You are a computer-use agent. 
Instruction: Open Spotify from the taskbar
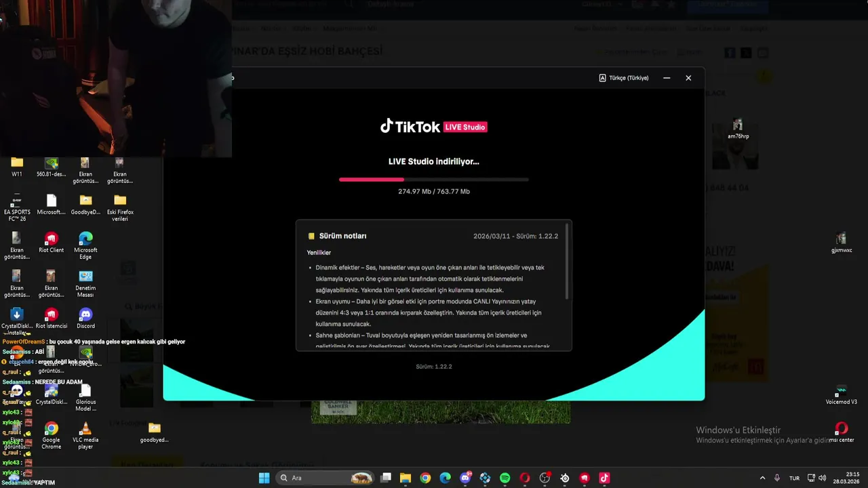[505, 478]
